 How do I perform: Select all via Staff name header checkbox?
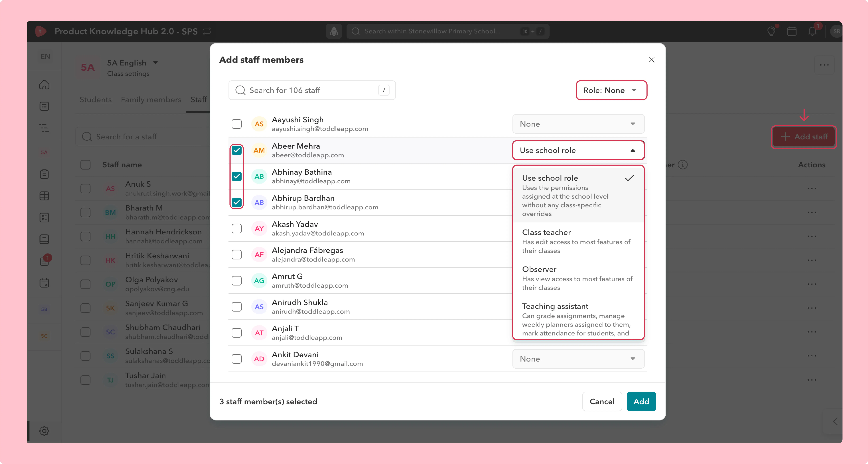tap(86, 165)
